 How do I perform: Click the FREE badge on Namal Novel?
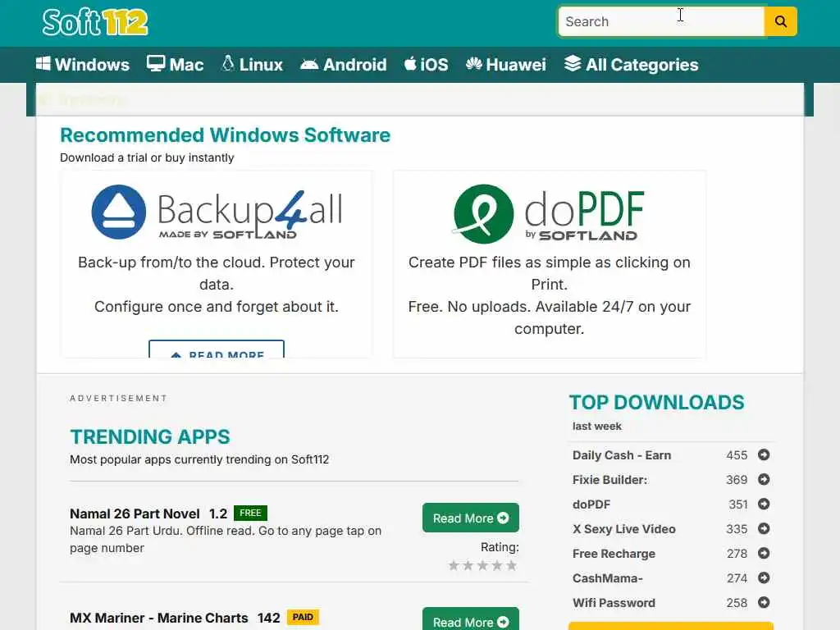pos(250,514)
